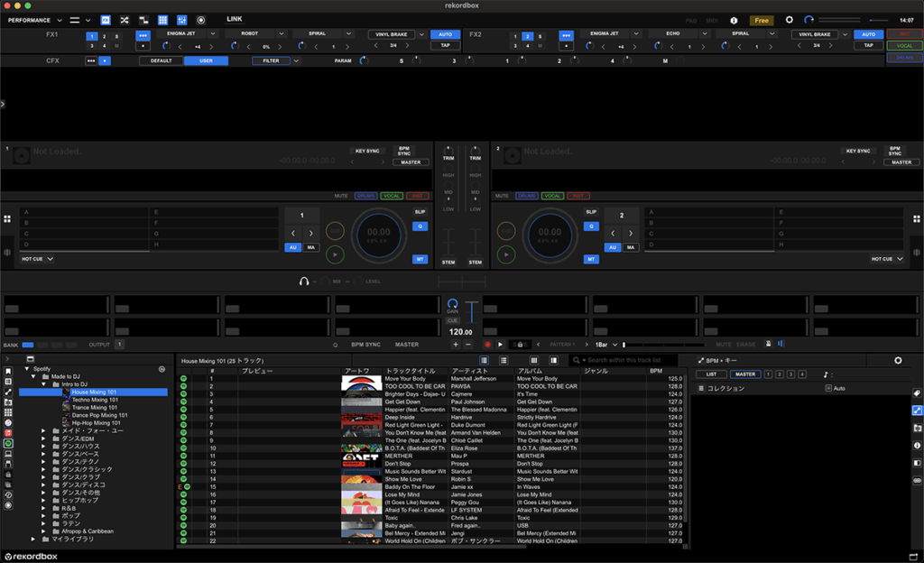Toggle the FX panel icon
924x563 pixels.
point(106,20)
